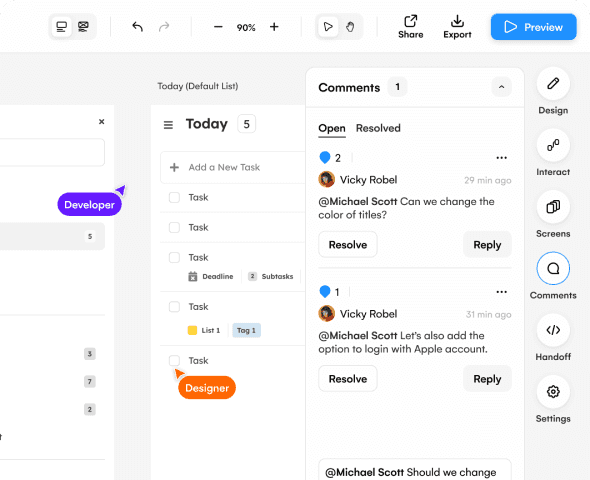Click the yellow List 1 color swatch
This screenshot has height=480, width=590.
192,330
